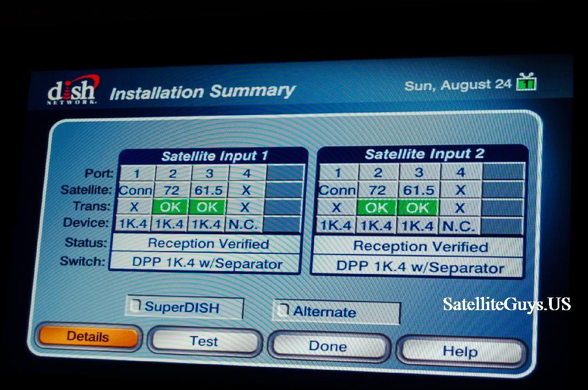Toggle the Alternate checkbox

click(x=283, y=310)
